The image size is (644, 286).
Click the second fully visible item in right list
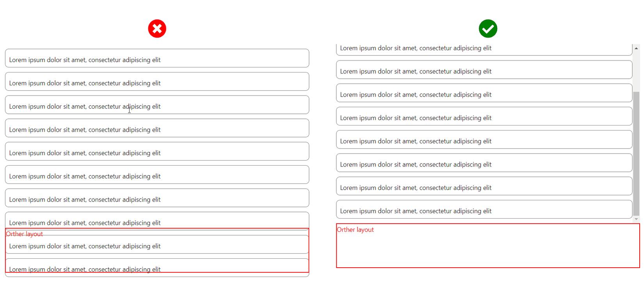pyautogui.click(x=484, y=93)
